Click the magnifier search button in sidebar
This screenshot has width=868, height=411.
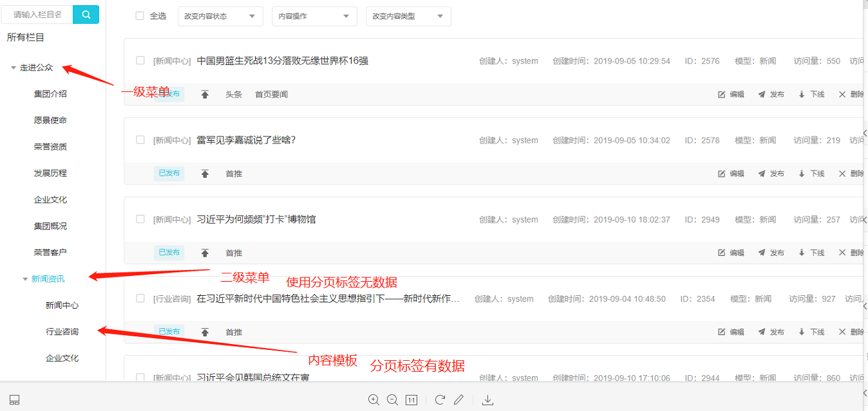point(86,14)
